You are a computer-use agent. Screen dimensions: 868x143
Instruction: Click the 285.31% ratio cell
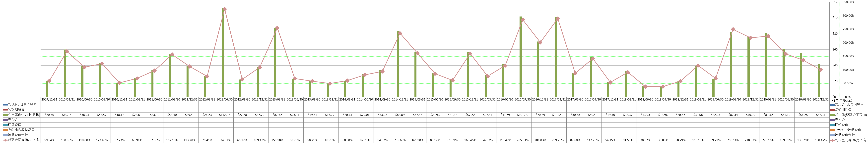pyautogui.click(x=523, y=140)
